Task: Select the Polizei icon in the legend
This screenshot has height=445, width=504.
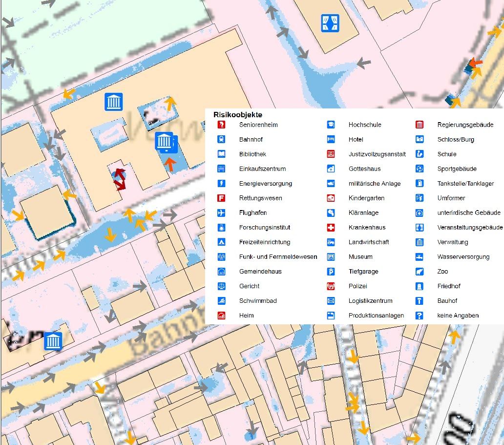Action: click(x=331, y=286)
